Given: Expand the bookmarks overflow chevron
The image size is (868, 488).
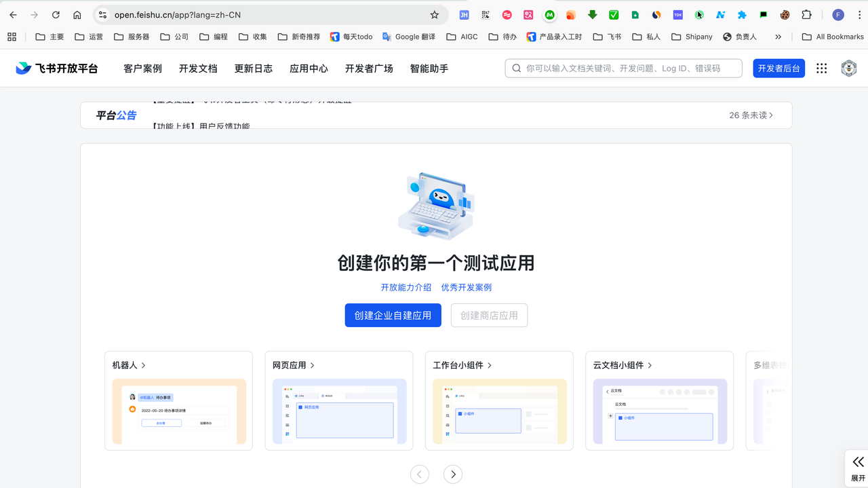Looking at the screenshot, I should click(x=778, y=37).
